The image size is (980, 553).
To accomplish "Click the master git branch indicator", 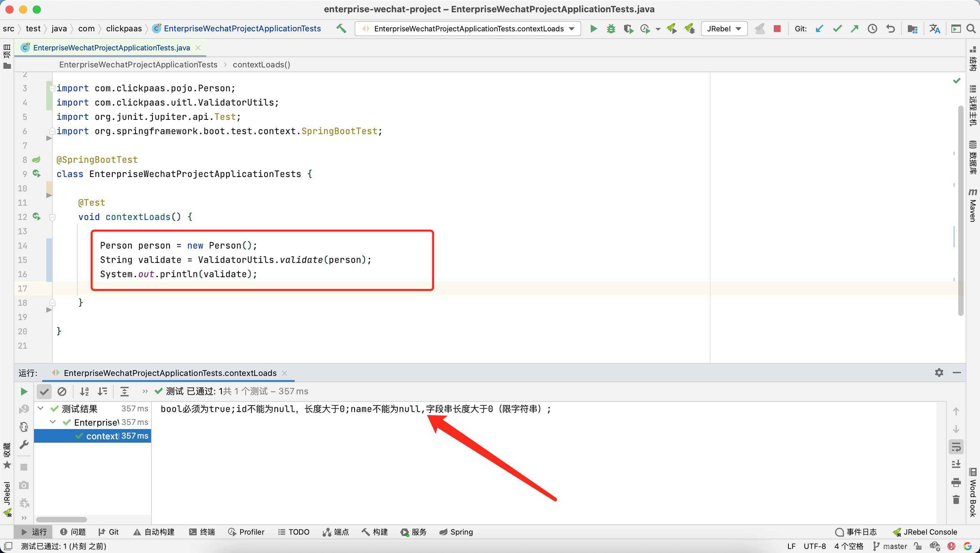I will pos(890,546).
